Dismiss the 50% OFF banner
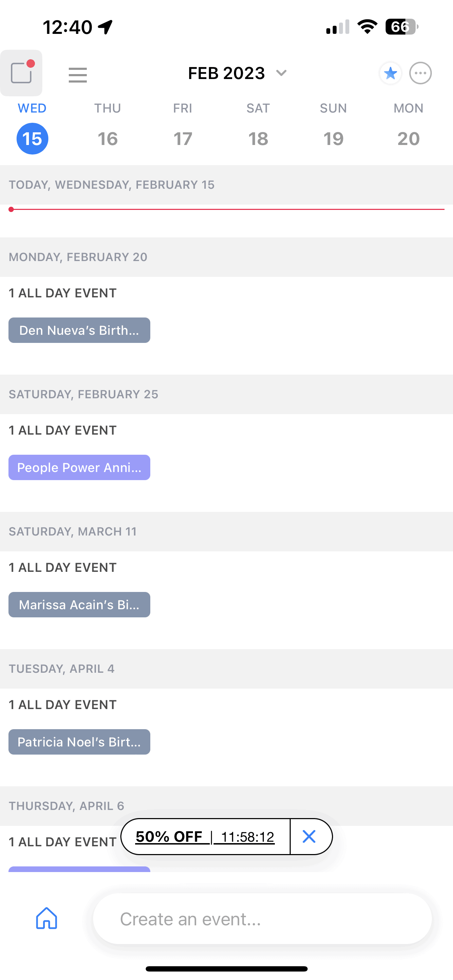 [309, 836]
